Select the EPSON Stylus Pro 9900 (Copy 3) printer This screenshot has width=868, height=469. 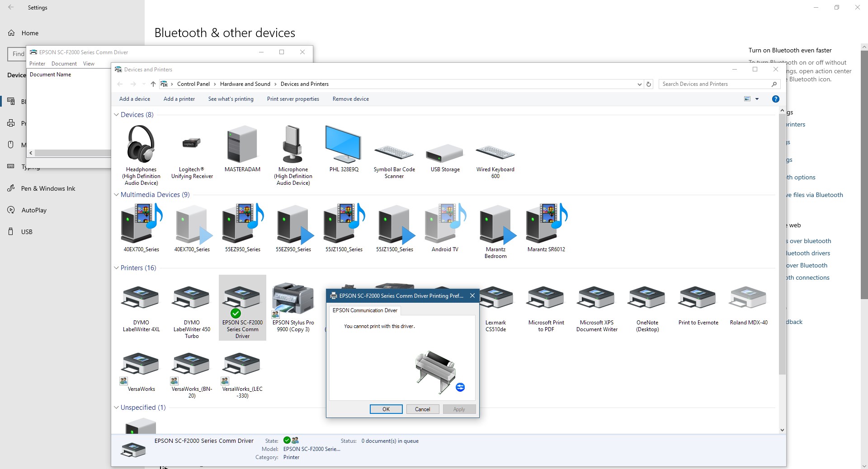[293, 308]
